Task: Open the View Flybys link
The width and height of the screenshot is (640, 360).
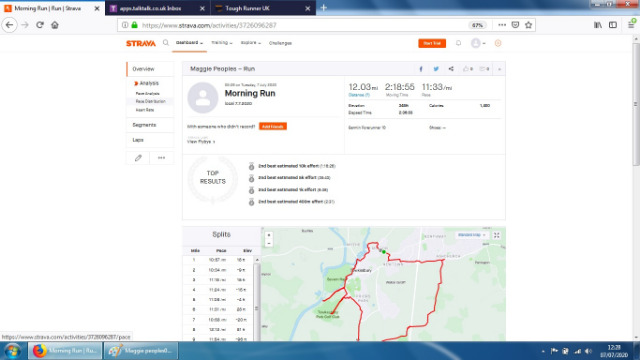Action: [x=201, y=142]
